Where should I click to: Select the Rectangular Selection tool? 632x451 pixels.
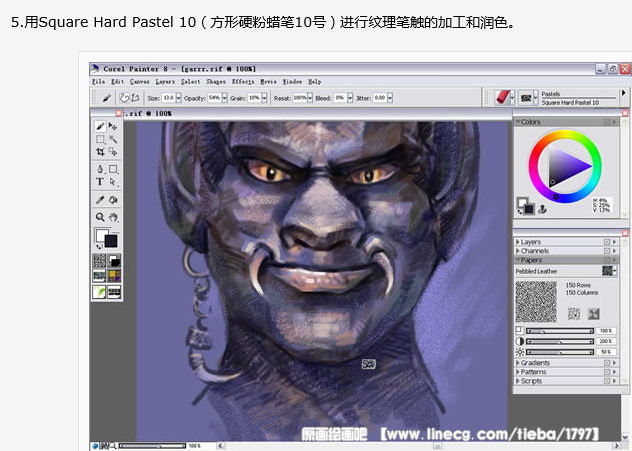100,139
